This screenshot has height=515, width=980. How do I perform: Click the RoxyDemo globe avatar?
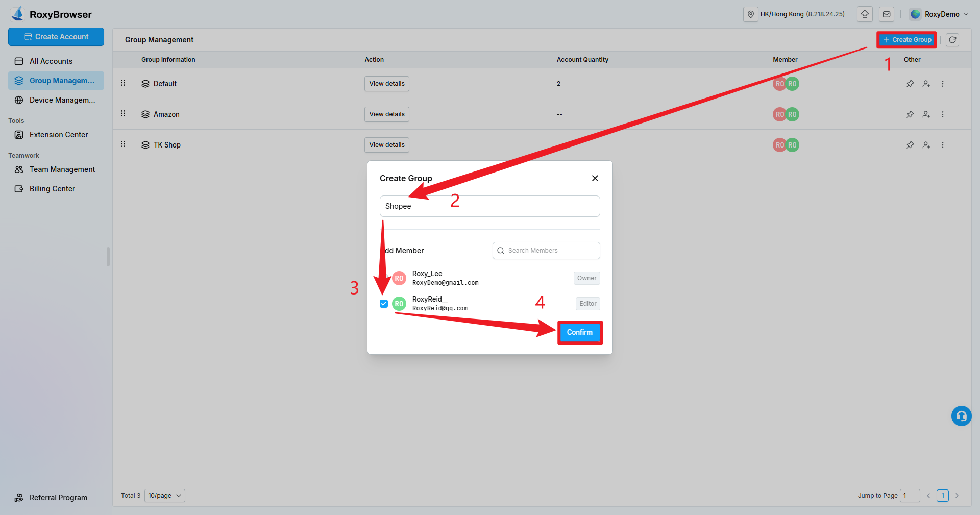tap(915, 14)
